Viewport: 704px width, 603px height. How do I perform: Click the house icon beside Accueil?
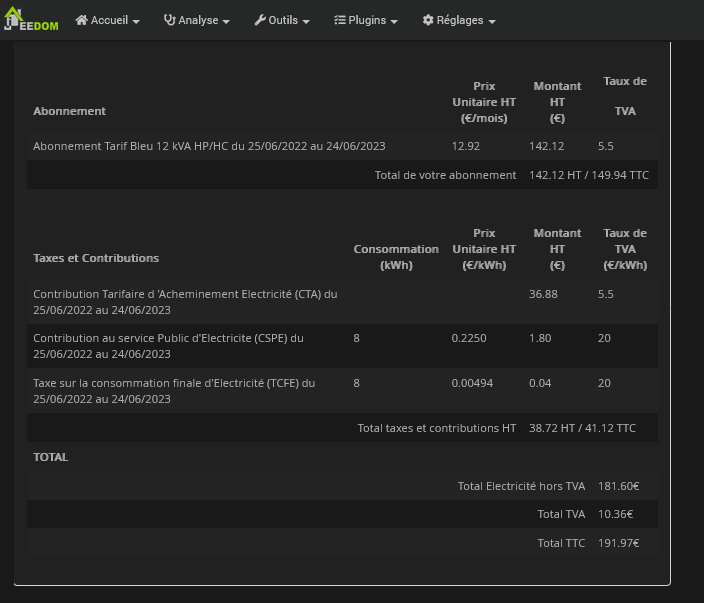(82, 20)
